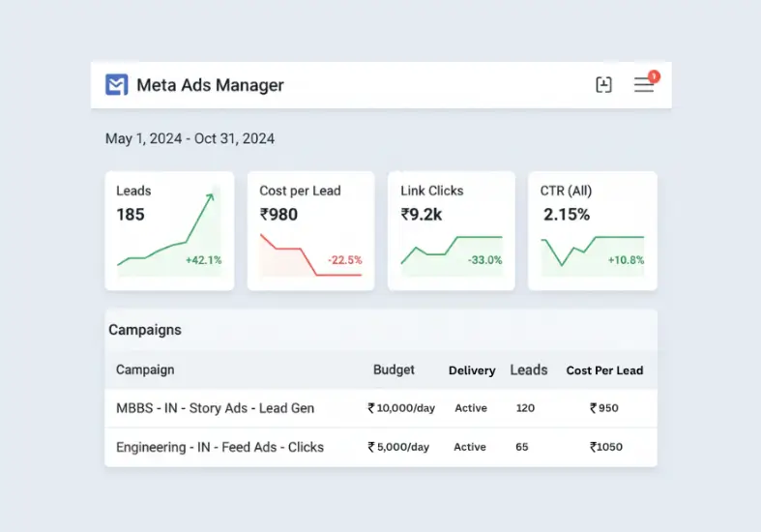Click the -22.5% change value

[345, 260]
